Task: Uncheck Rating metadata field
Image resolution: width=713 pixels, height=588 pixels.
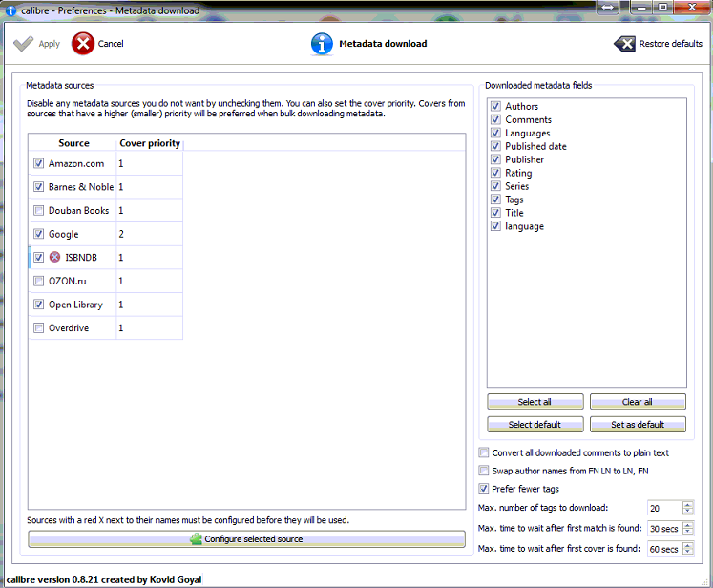Action: pos(495,173)
